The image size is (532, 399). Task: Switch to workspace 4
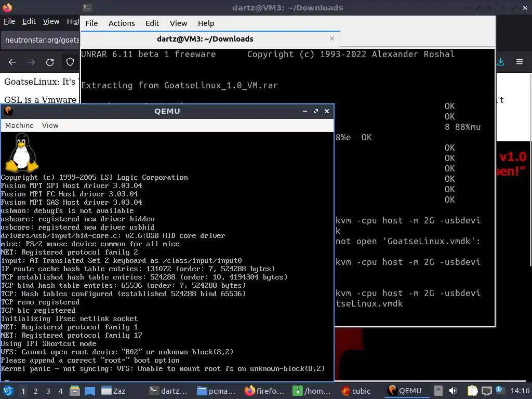pos(61,391)
